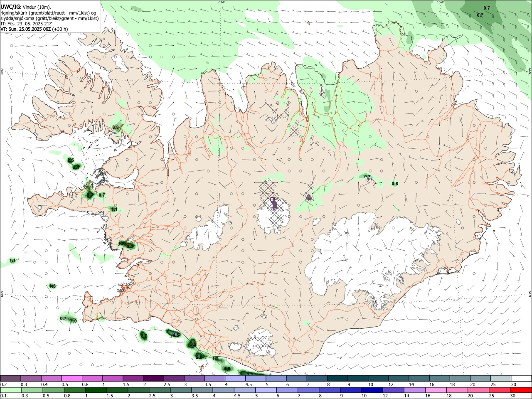Screen dimensions: 532x399
Task: Select the bottom-row legend swatch labeled 25
Action: [500, 390]
